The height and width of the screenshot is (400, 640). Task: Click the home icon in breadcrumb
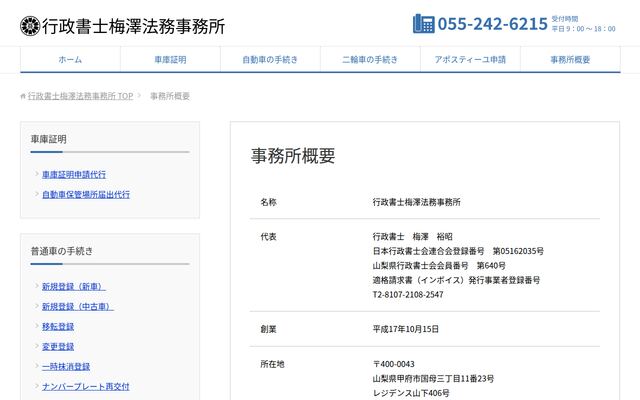23,96
